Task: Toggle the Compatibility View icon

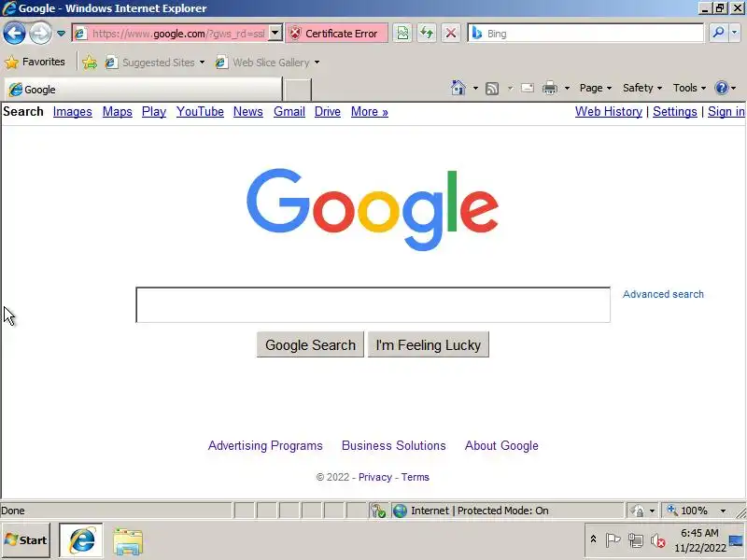Action: (x=402, y=34)
